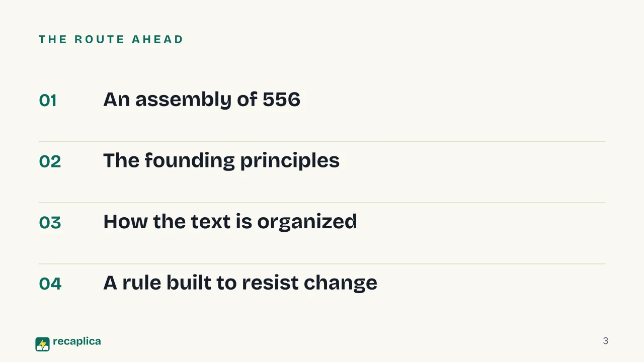Select 'THE ROUTE AHEAD' header label
The width and height of the screenshot is (644, 362).
pos(111,39)
